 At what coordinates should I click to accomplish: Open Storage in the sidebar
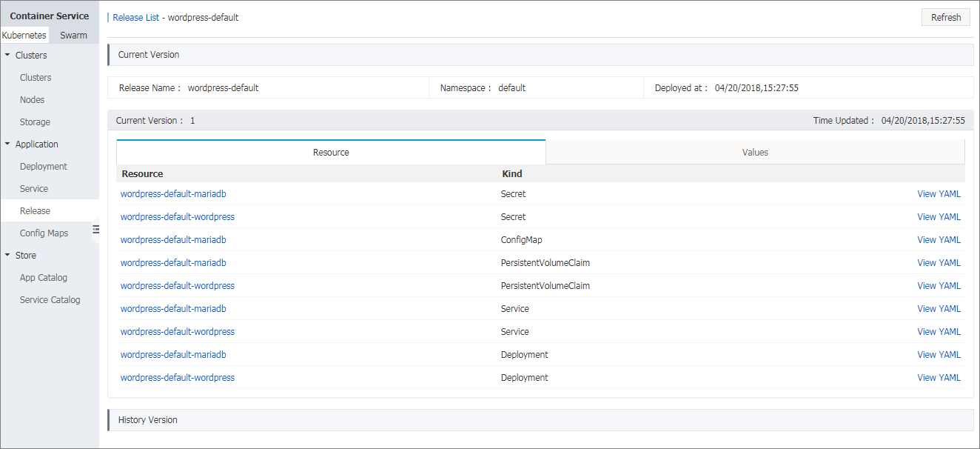pyautogui.click(x=35, y=122)
